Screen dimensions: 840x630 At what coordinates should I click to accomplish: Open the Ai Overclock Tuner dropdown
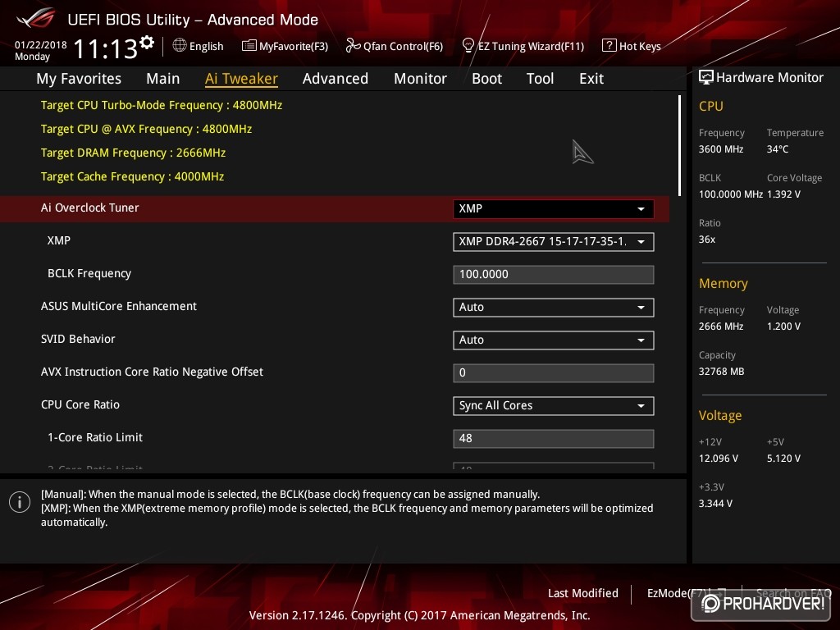point(553,209)
